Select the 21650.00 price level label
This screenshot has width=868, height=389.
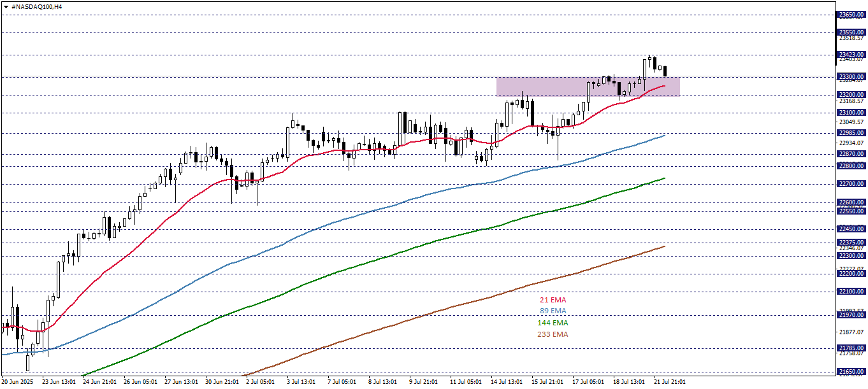(851, 372)
